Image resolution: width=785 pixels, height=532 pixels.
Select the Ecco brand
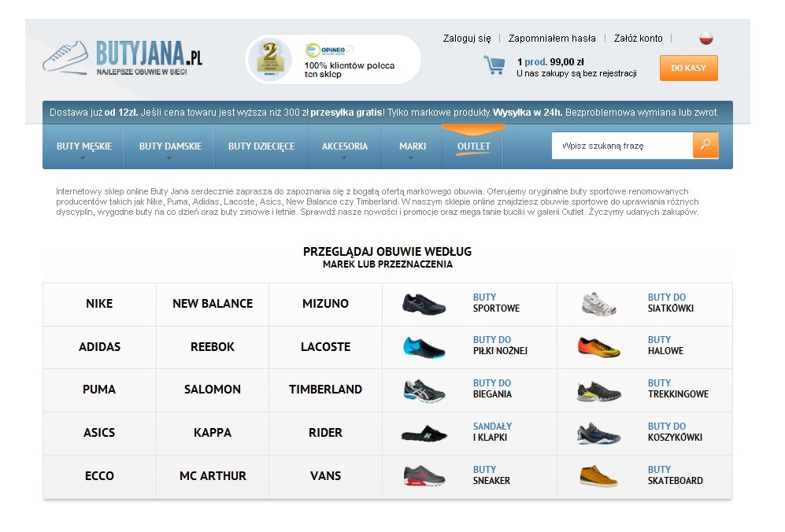click(x=99, y=475)
